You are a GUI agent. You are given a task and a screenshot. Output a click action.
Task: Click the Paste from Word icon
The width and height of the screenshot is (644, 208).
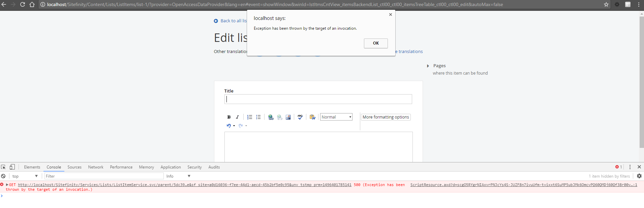tap(312, 117)
